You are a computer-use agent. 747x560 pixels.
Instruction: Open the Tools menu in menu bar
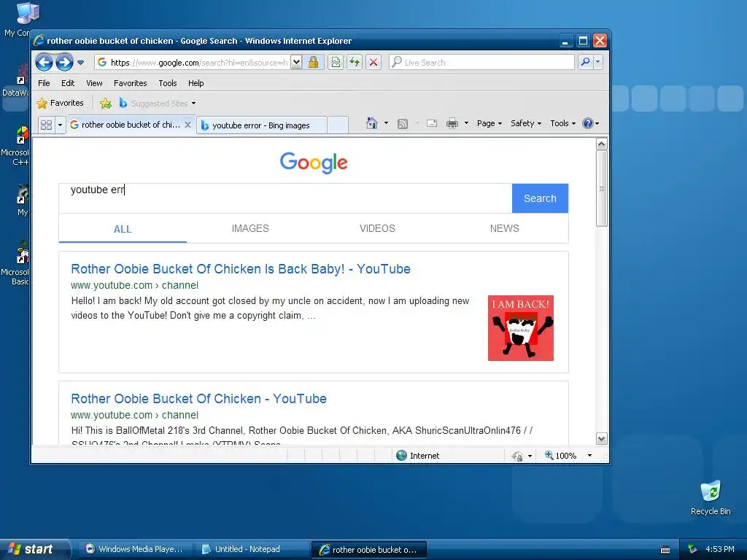coord(168,83)
